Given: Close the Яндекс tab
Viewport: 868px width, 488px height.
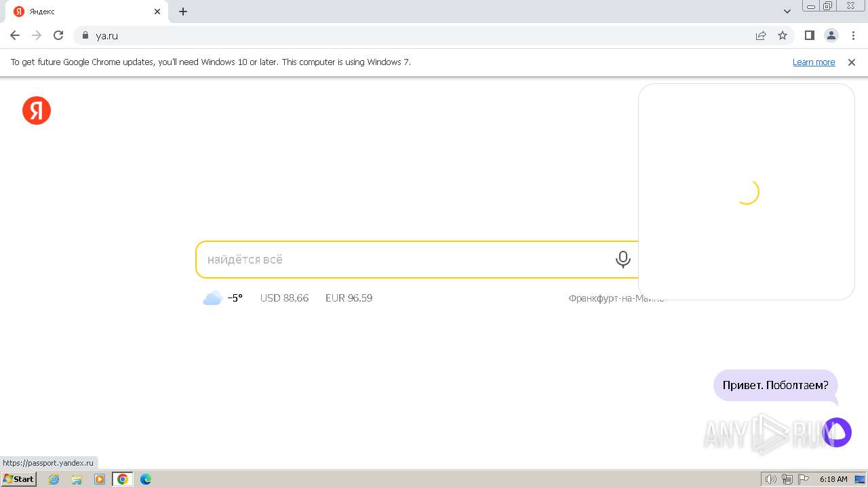Looking at the screenshot, I should pos(157,12).
